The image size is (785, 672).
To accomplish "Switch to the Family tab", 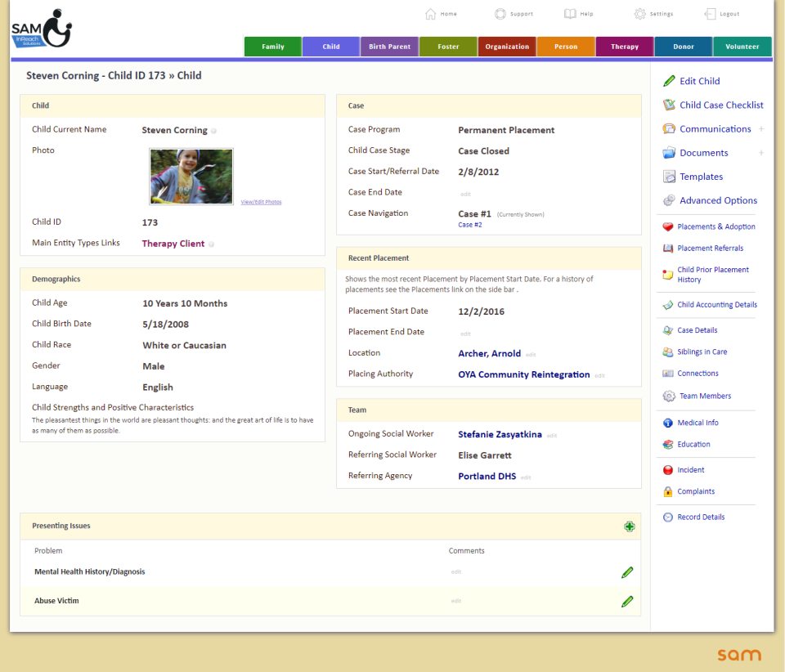I will (273, 47).
